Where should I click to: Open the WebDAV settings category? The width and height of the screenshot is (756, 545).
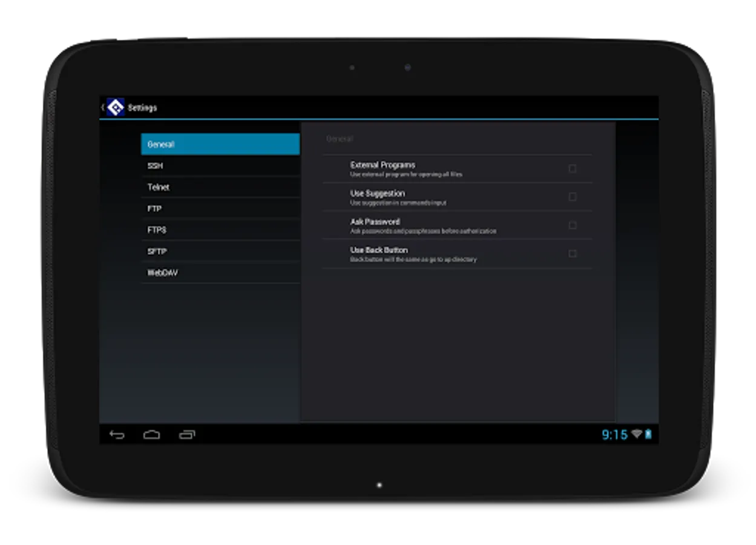coord(220,272)
